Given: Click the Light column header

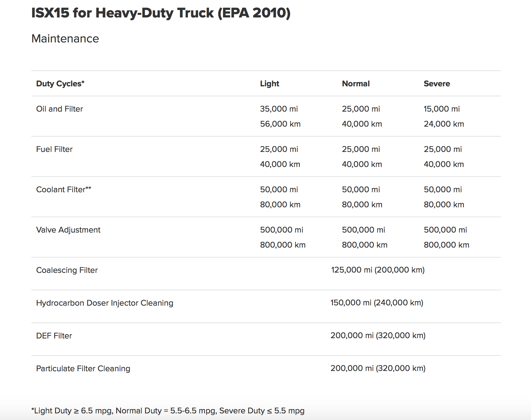Looking at the screenshot, I should 269,84.
